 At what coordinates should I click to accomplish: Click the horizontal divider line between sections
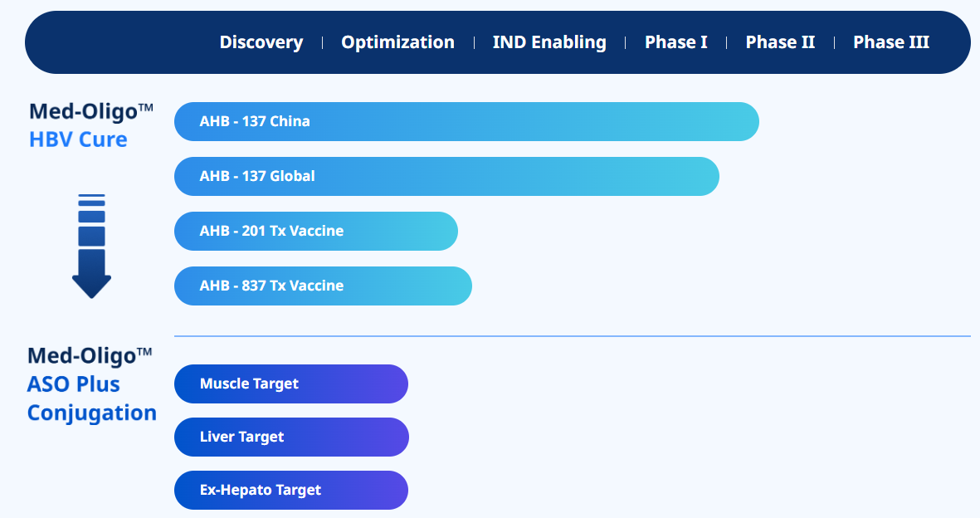point(572,336)
